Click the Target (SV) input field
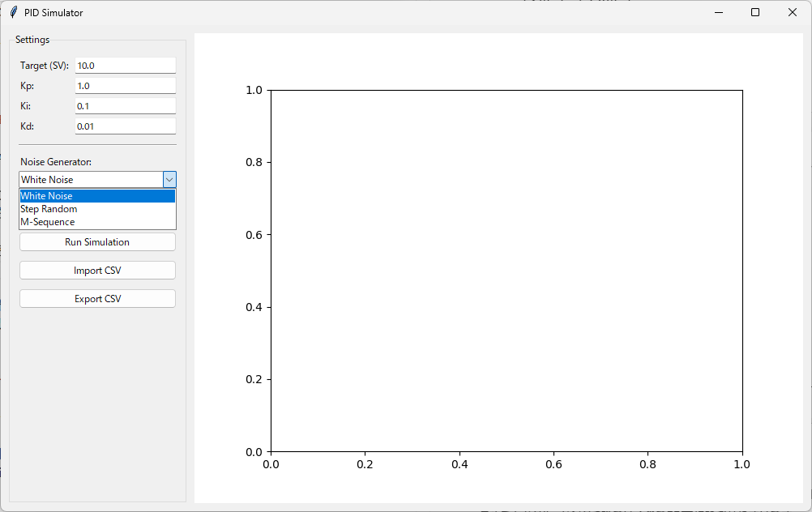 coord(126,66)
